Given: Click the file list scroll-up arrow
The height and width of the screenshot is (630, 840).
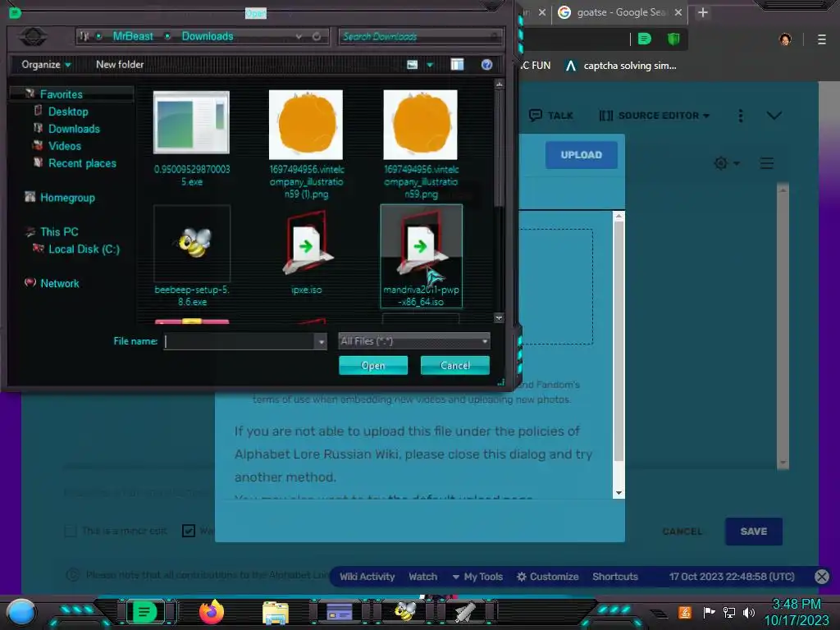Looking at the screenshot, I should tap(499, 84).
